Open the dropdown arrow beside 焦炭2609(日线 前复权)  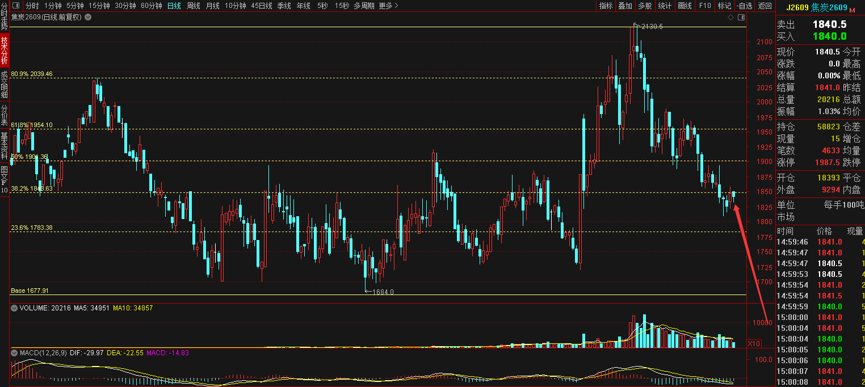[x=87, y=17]
